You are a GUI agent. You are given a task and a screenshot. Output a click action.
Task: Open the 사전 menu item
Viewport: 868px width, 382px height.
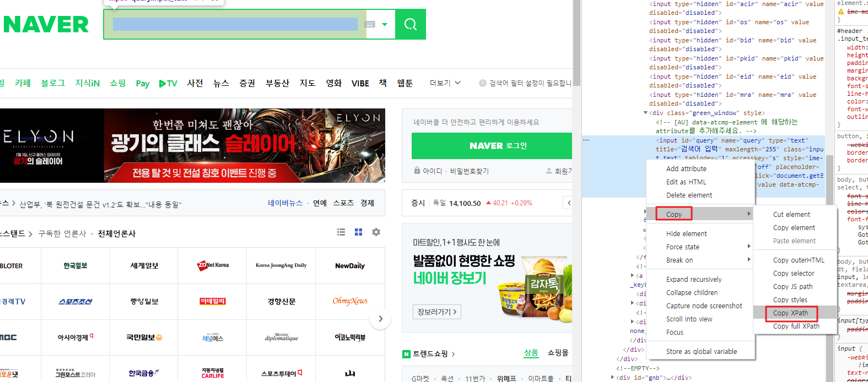pyautogui.click(x=195, y=83)
